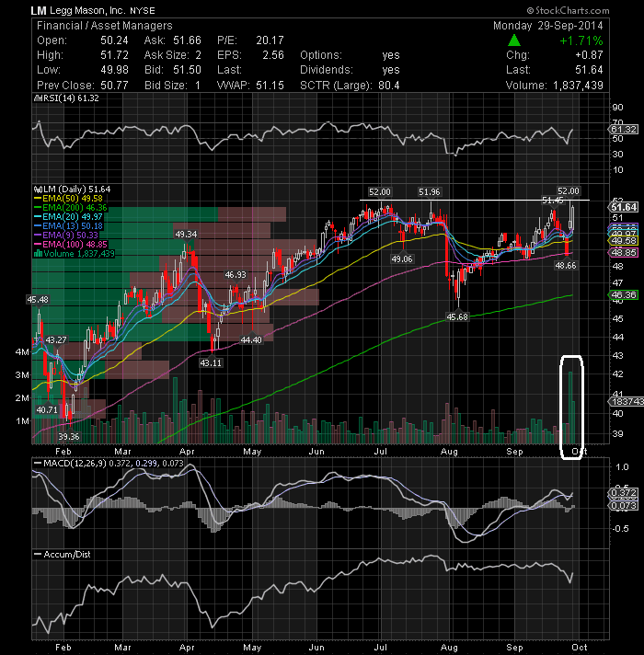Click the 45.48 price label at left edge
Viewport: 644px width, 655px height.
pyautogui.click(x=38, y=300)
